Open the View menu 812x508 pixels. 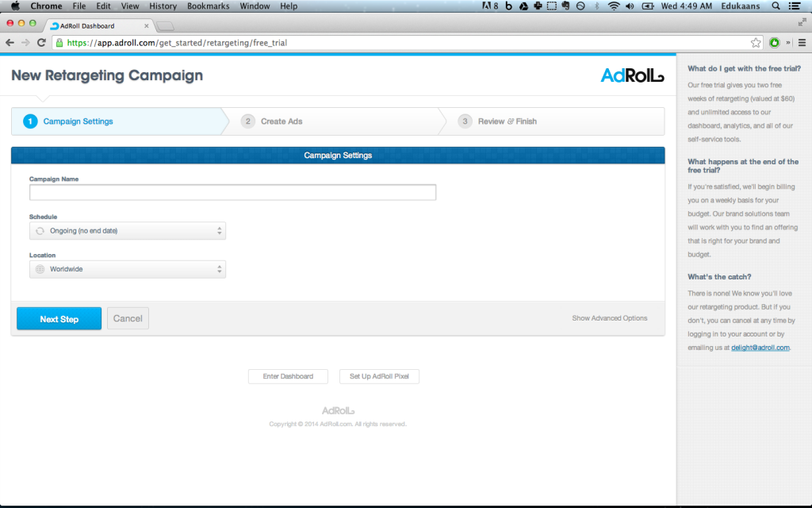click(x=129, y=6)
